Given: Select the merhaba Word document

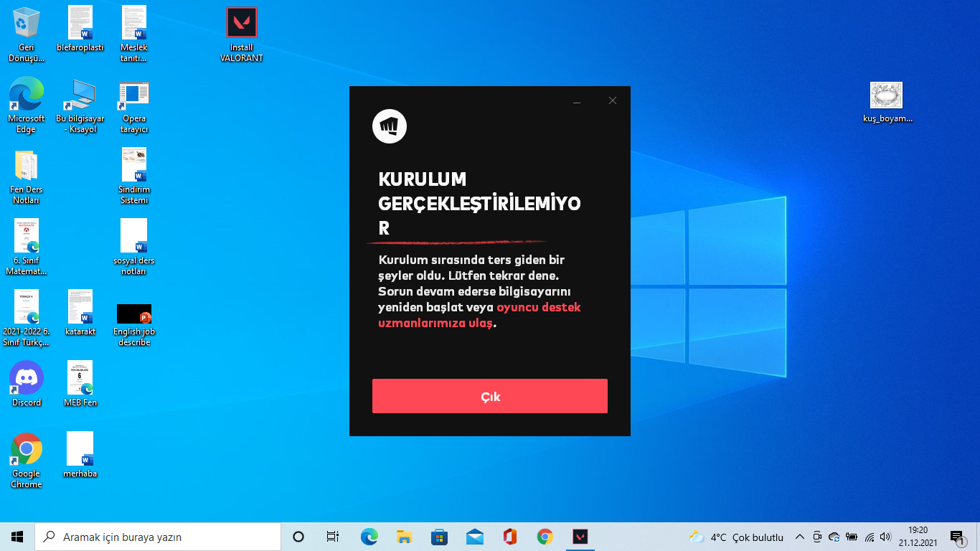Looking at the screenshot, I should click(x=80, y=455).
